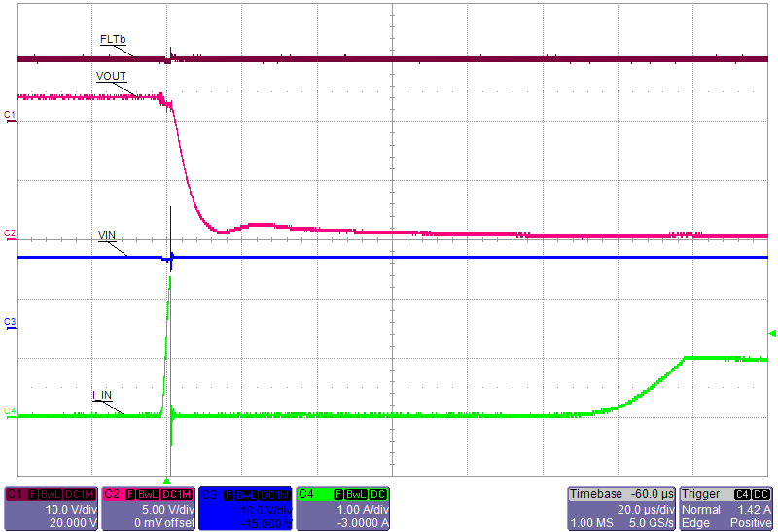This screenshot has width=778, height=532.
Task: Click the green trigger level arrow
Action: tap(772, 333)
